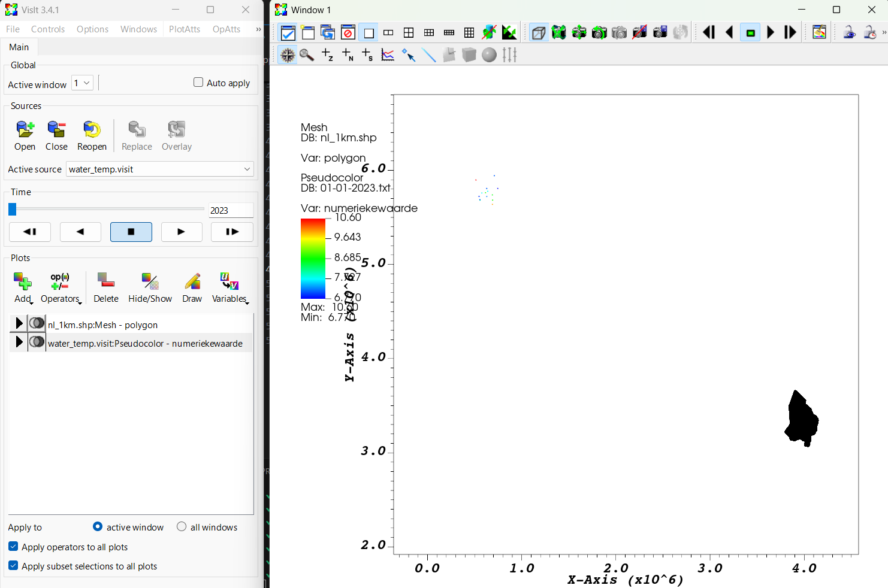This screenshot has height=588, width=888.
Task: Select the all windows radio button
Action: pyautogui.click(x=182, y=526)
